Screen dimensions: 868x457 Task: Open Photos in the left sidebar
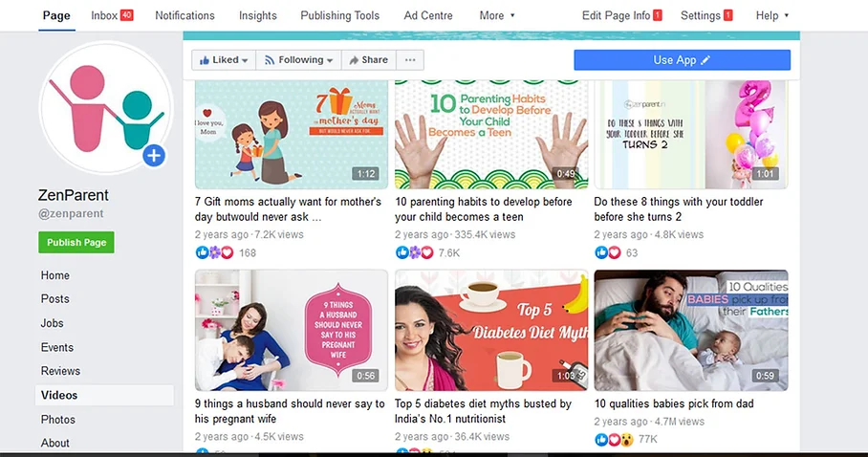coord(57,420)
